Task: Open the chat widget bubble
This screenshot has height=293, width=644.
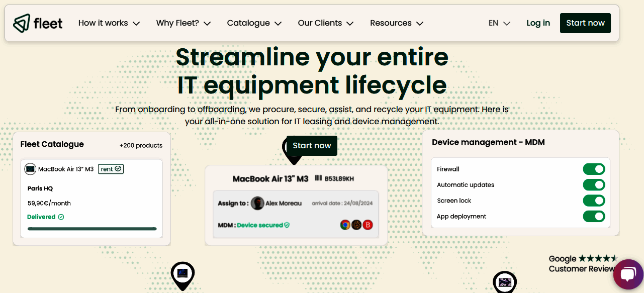Action: (628, 274)
